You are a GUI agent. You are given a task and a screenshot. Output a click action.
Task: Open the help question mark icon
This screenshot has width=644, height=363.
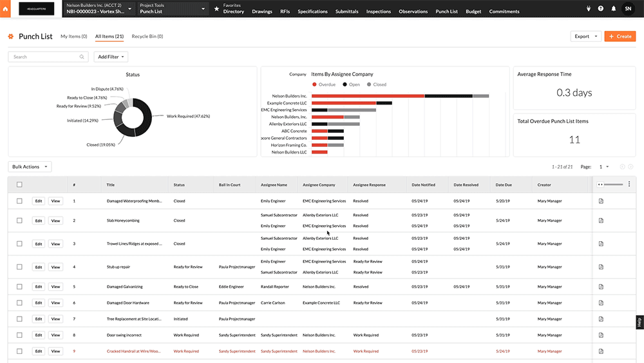click(600, 9)
